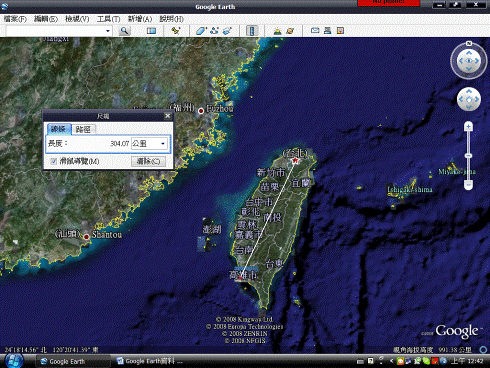Screen dimensions: 490x368
Task: Click the up arrow on look joystick
Action: pos(469,53)
